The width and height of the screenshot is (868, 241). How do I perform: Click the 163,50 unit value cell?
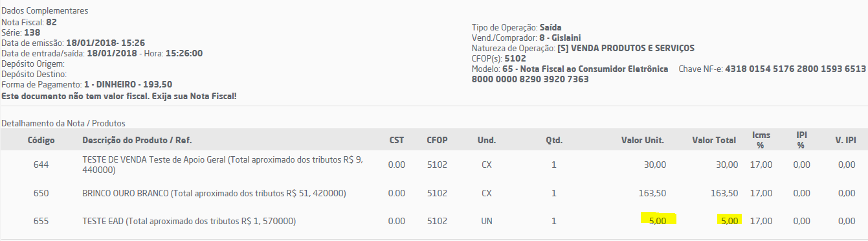tap(652, 193)
